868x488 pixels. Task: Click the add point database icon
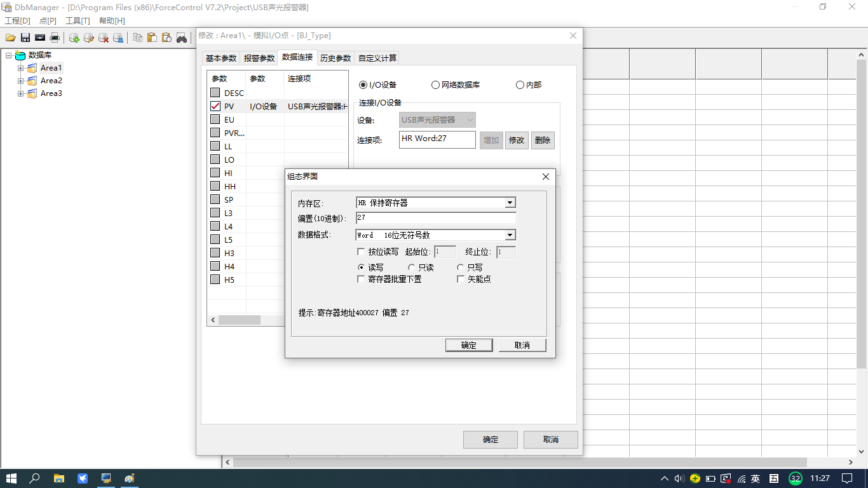(x=74, y=38)
